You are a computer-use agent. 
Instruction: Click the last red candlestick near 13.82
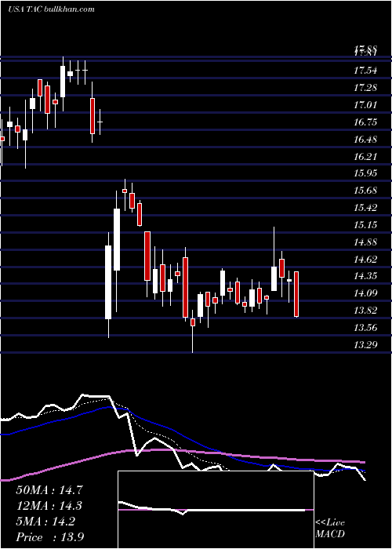coord(296,294)
